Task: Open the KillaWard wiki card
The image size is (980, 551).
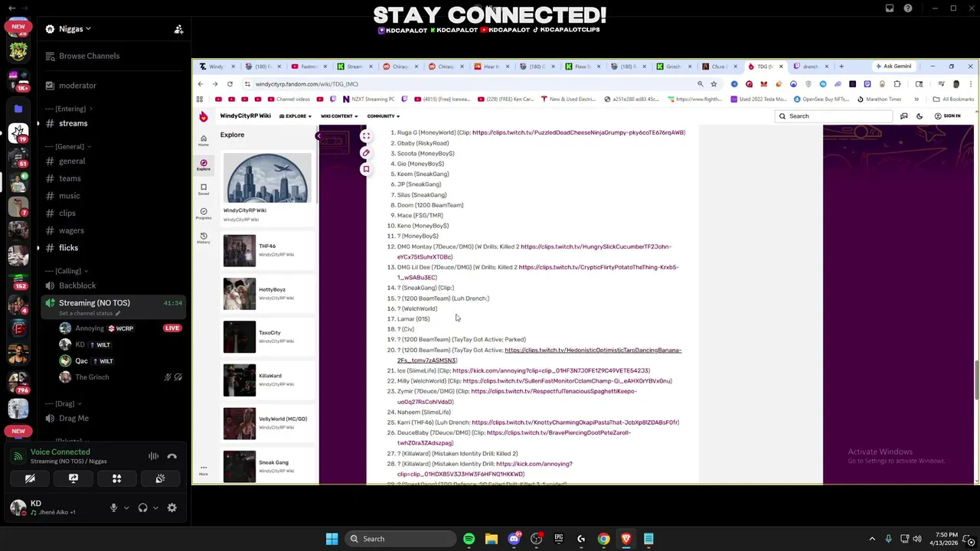Action: (268, 380)
